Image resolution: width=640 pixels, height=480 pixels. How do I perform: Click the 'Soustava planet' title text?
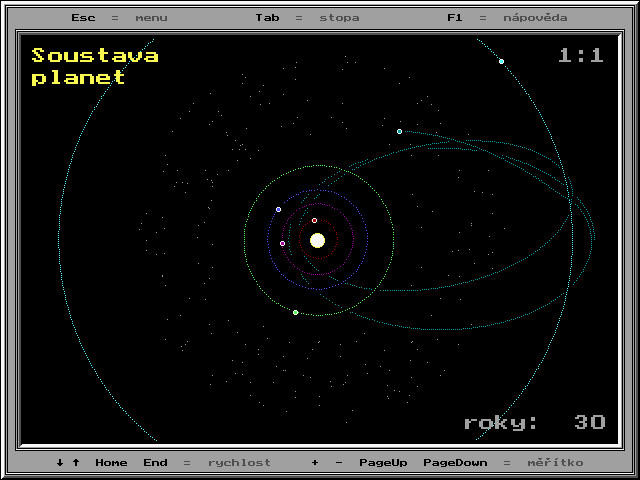tap(95, 67)
